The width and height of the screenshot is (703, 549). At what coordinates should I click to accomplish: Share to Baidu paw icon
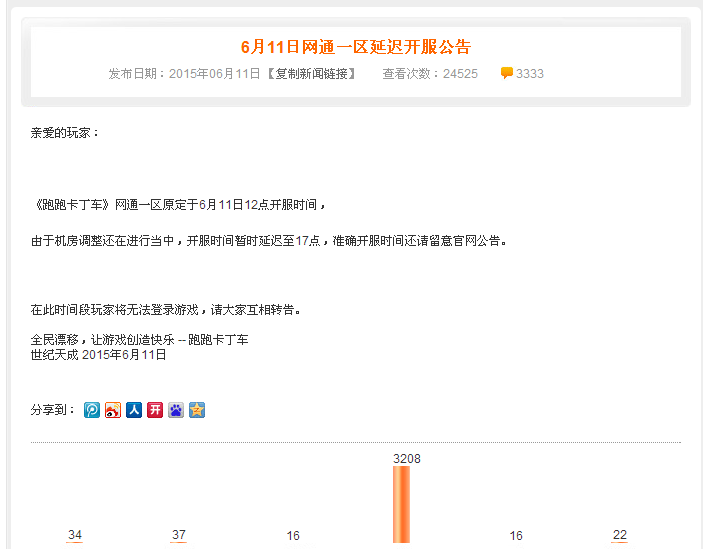(176, 410)
